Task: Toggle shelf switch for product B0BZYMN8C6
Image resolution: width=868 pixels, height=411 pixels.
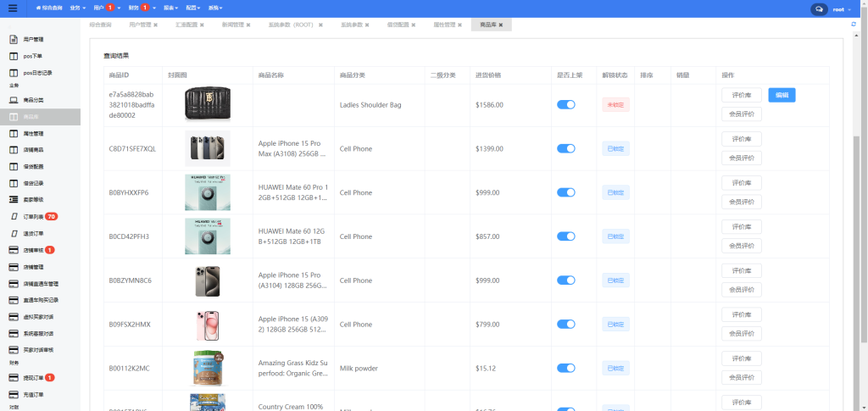Action: click(565, 280)
